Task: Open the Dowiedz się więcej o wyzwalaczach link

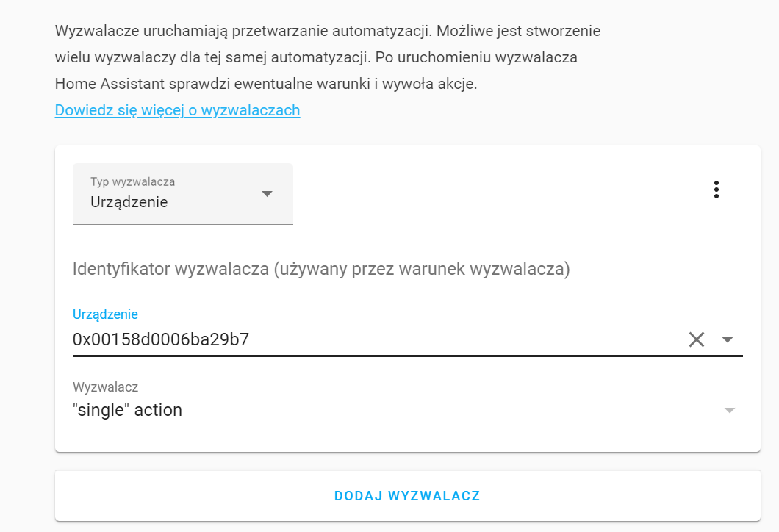Action: (x=177, y=110)
